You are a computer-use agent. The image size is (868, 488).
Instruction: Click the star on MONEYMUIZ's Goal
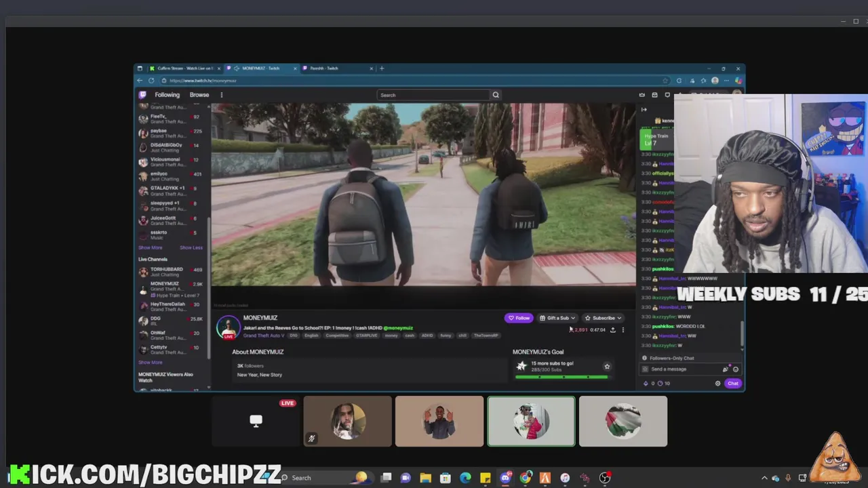pyautogui.click(x=607, y=367)
